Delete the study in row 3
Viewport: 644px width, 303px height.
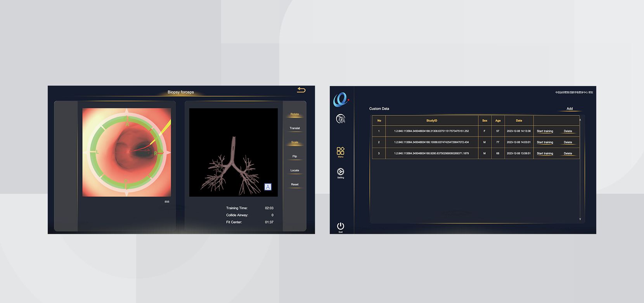pyautogui.click(x=568, y=153)
